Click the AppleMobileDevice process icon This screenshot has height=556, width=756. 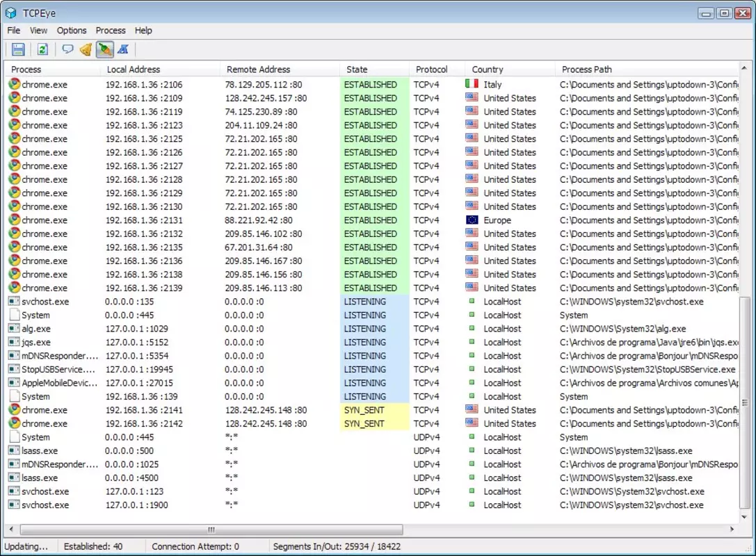tap(14, 382)
